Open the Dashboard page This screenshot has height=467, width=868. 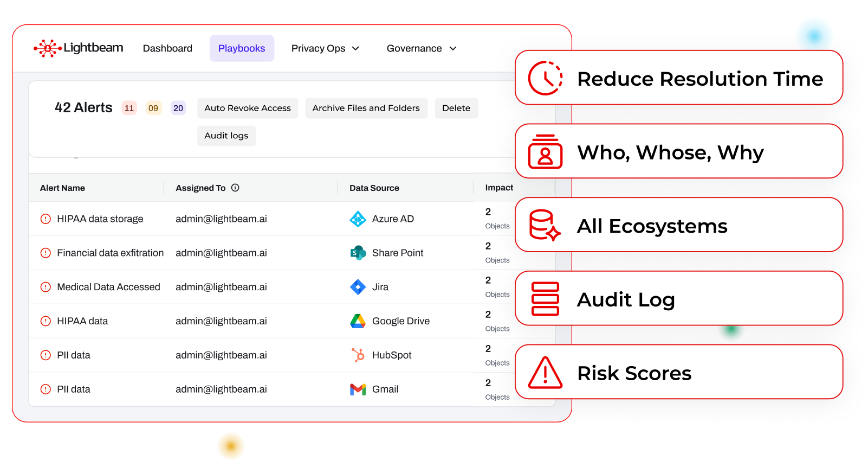pos(167,48)
